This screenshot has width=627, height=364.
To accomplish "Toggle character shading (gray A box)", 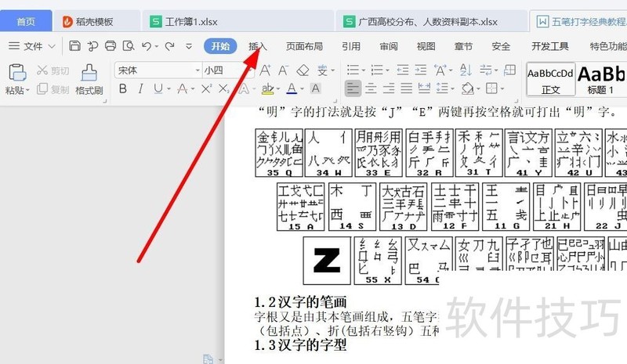I will pyautogui.click(x=316, y=88).
